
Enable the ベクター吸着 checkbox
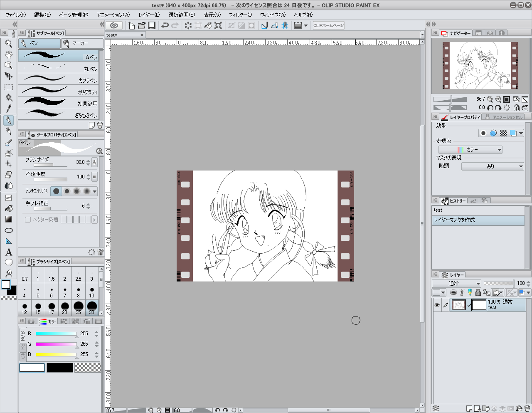[28, 220]
